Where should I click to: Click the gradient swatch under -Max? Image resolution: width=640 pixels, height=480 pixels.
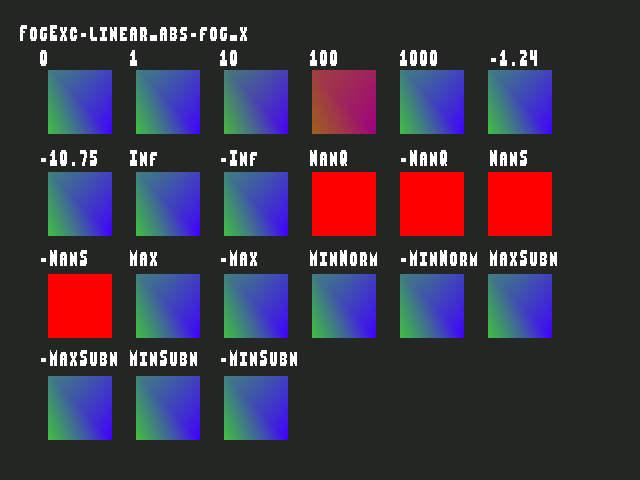pos(256,306)
